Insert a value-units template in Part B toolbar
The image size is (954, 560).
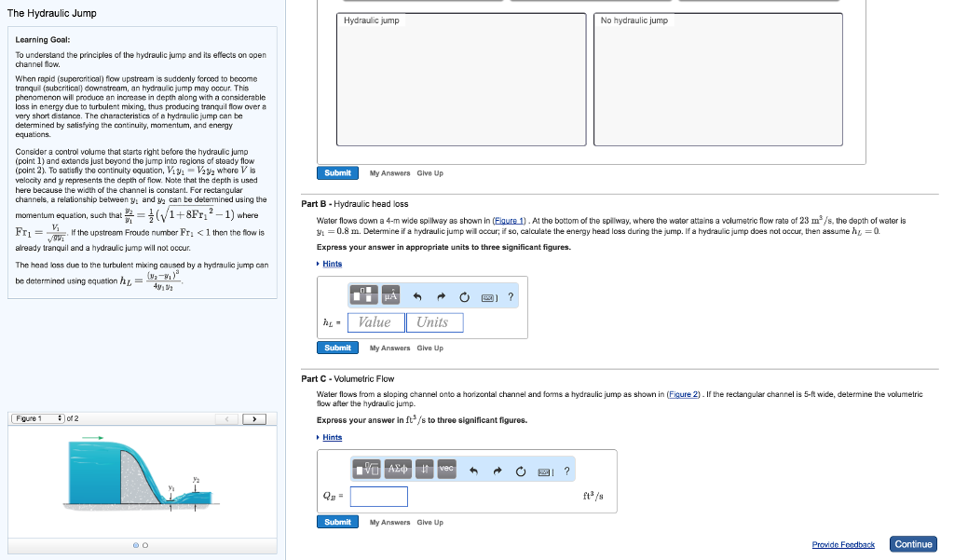pyautogui.click(x=363, y=294)
